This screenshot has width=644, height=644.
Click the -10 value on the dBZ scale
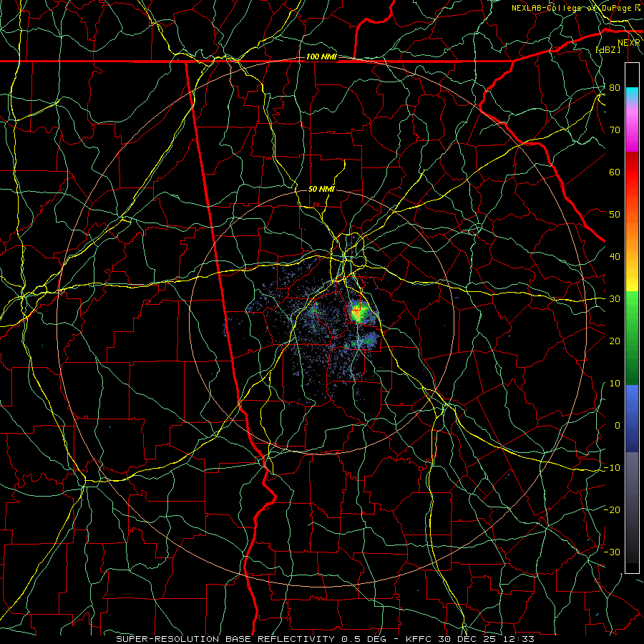612,468
